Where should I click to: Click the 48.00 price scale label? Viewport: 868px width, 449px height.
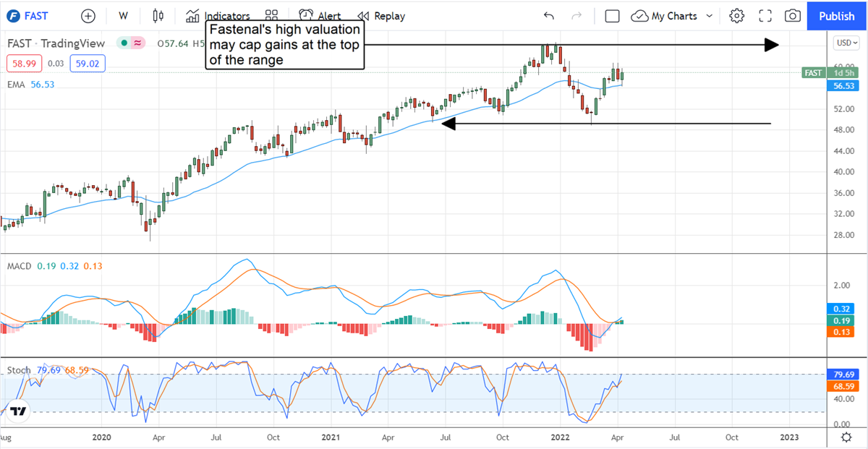pos(844,130)
